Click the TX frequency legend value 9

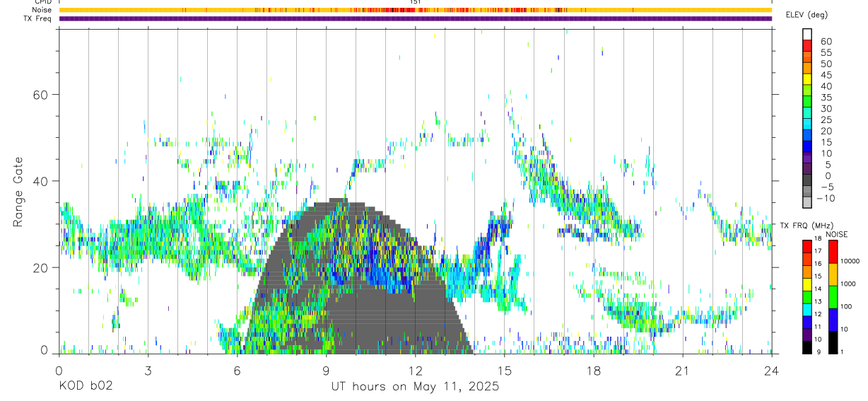[820, 351]
